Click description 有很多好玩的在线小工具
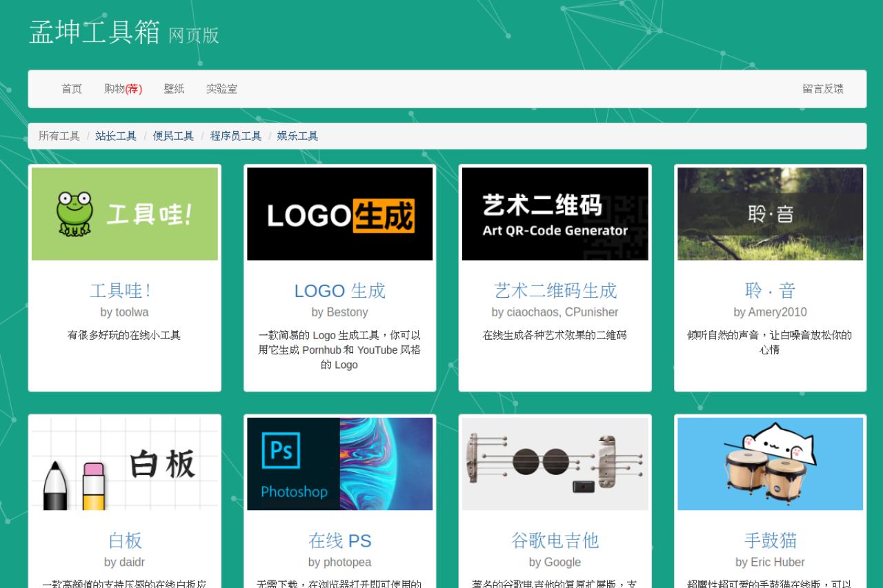This screenshot has width=883, height=588. (125, 336)
